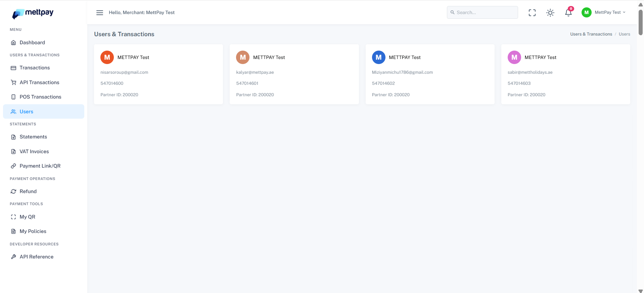Click the API Reference wrench icon

point(13,257)
